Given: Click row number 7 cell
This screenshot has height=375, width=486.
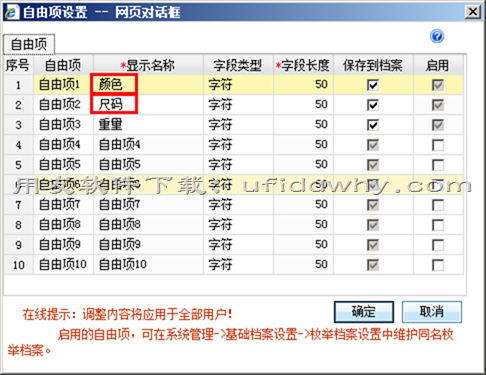Looking at the screenshot, I should point(18,205).
